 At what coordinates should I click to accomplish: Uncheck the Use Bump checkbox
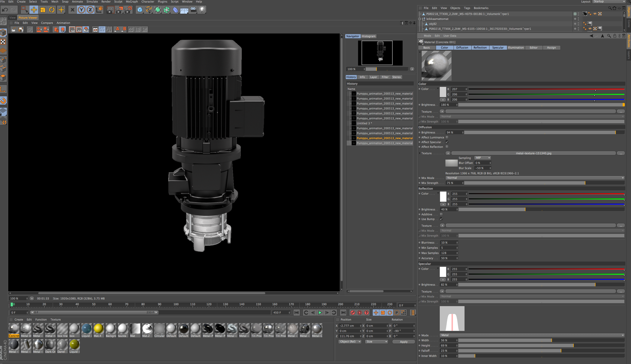pos(441,219)
